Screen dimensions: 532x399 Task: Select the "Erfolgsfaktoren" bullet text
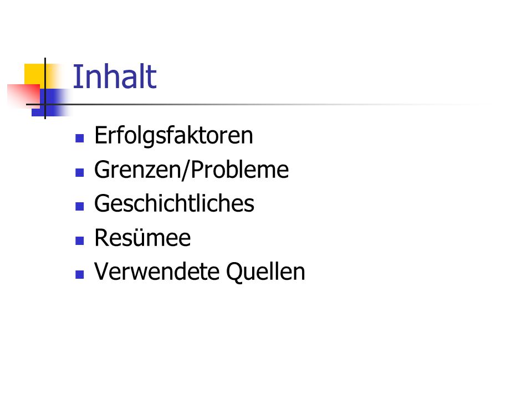click(173, 136)
